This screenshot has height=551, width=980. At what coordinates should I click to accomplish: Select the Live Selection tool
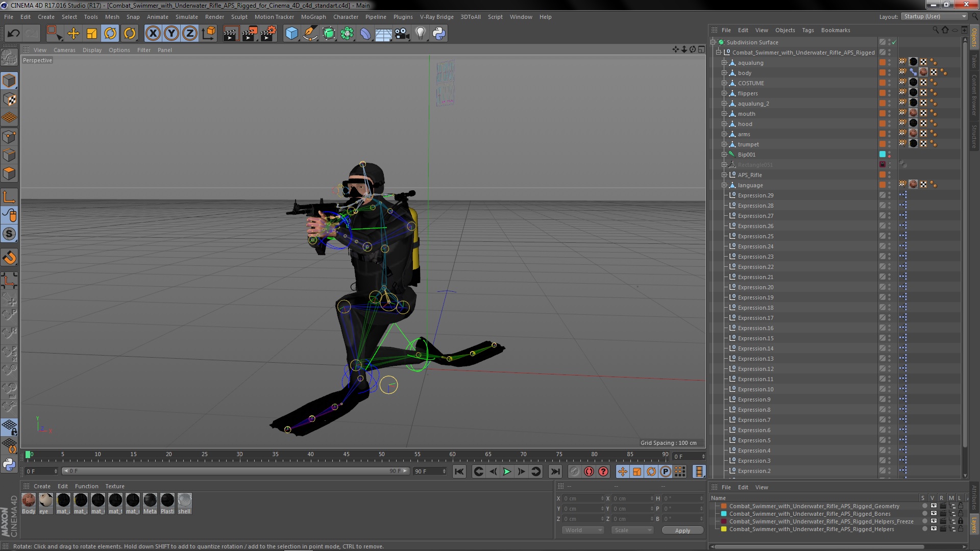54,34
